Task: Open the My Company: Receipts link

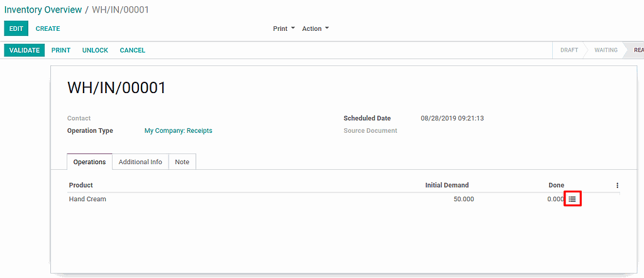Action: pyautogui.click(x=178, y=131)
